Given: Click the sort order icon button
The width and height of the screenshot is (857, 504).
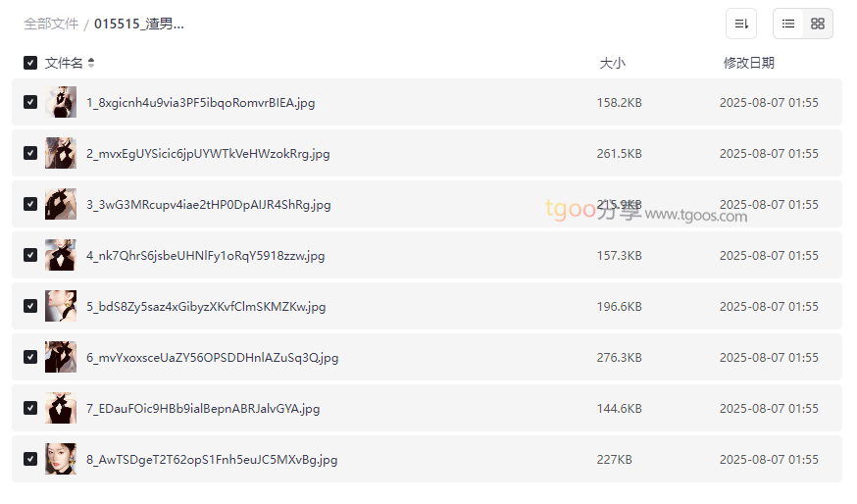Looking at the screenshot, I should [741, 24].
